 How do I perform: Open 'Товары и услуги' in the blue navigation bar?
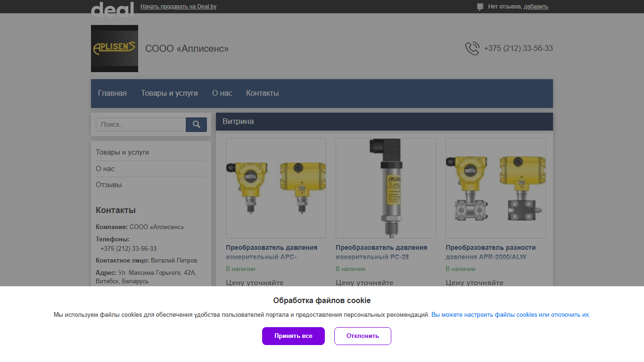point(169,93)
